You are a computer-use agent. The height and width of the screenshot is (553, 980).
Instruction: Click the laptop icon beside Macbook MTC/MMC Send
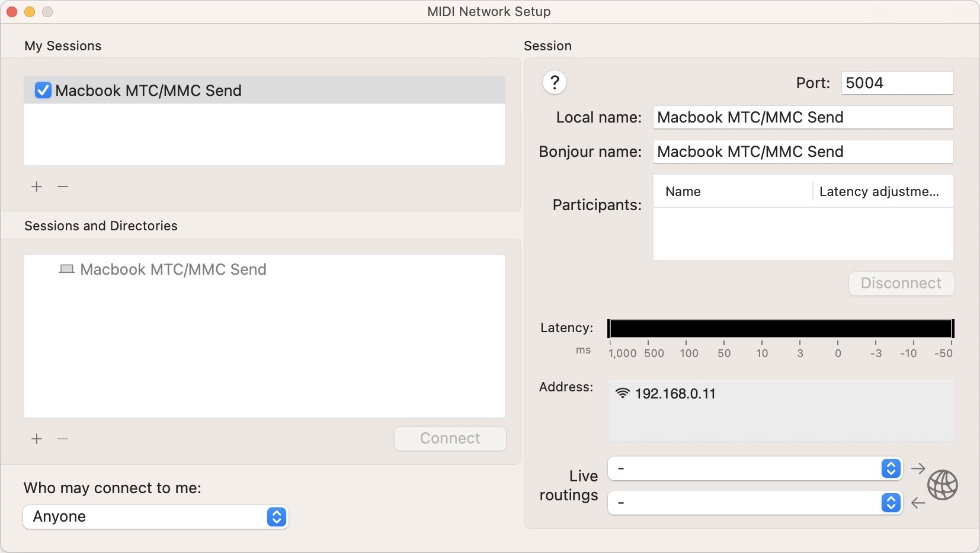(67, 269)
